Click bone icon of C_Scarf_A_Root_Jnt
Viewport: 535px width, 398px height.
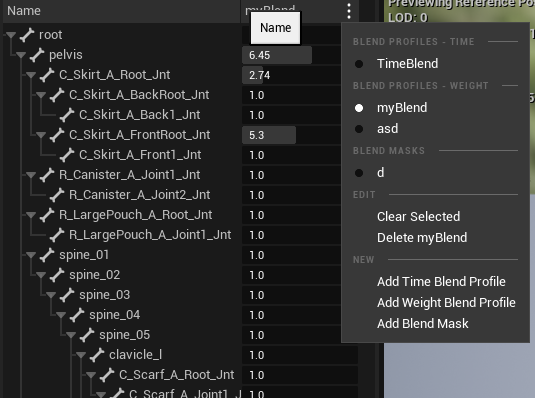click(107, 375)
